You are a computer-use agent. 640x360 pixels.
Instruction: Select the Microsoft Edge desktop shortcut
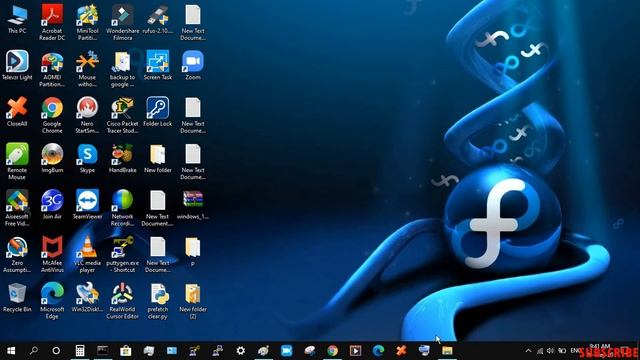[52, 301]
